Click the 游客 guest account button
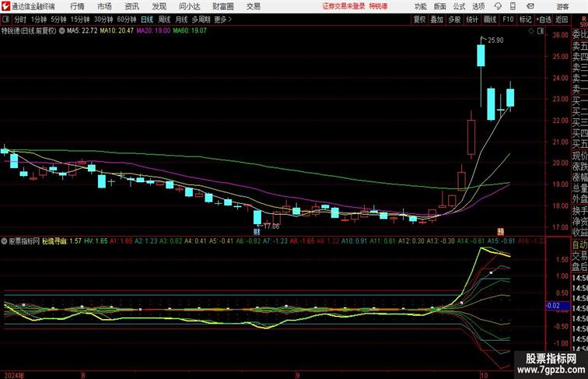This screenshot has height=379, width=588. [x=562, y=6]
